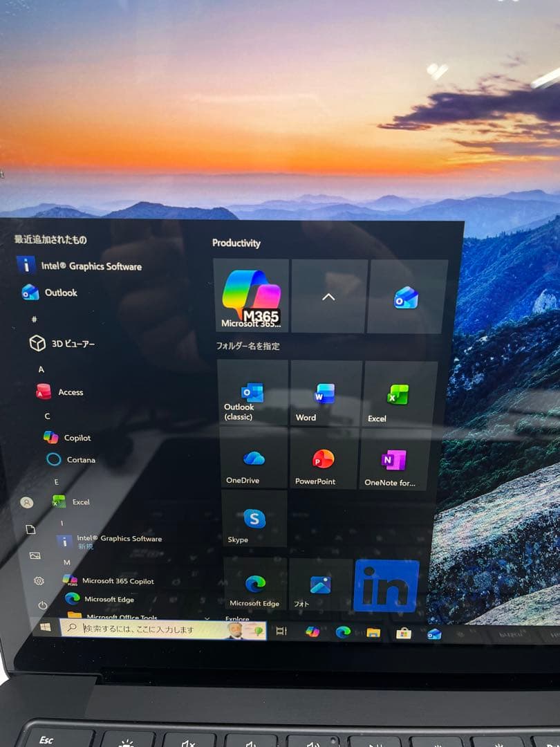Open the user account icon in Start sidebar
Image resolution: width=560 pixels, height=747 pixels.
27,503
